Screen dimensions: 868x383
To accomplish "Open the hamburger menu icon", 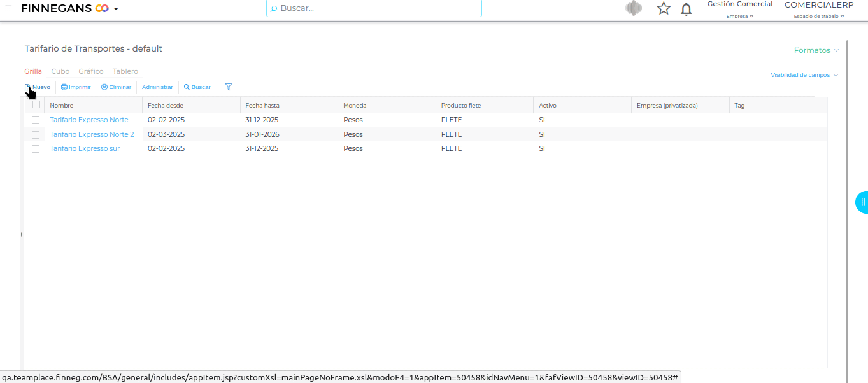I will click(x=8, y=8).
